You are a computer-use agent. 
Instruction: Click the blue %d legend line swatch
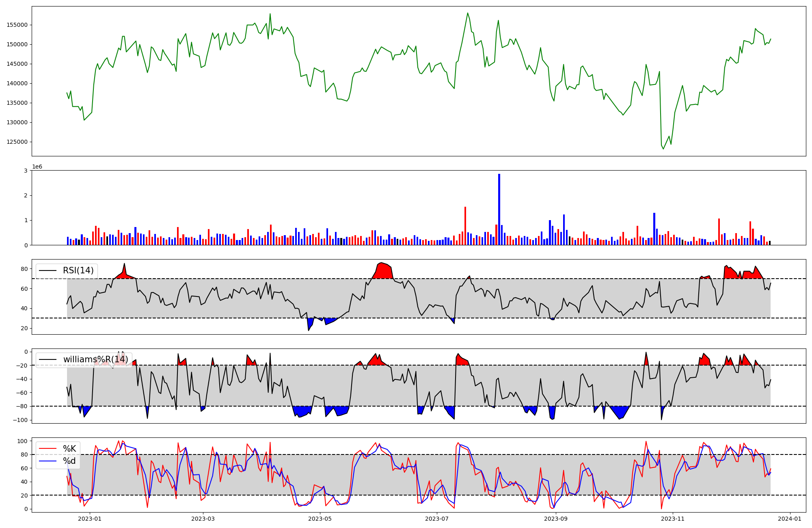(x=48, y=461)
